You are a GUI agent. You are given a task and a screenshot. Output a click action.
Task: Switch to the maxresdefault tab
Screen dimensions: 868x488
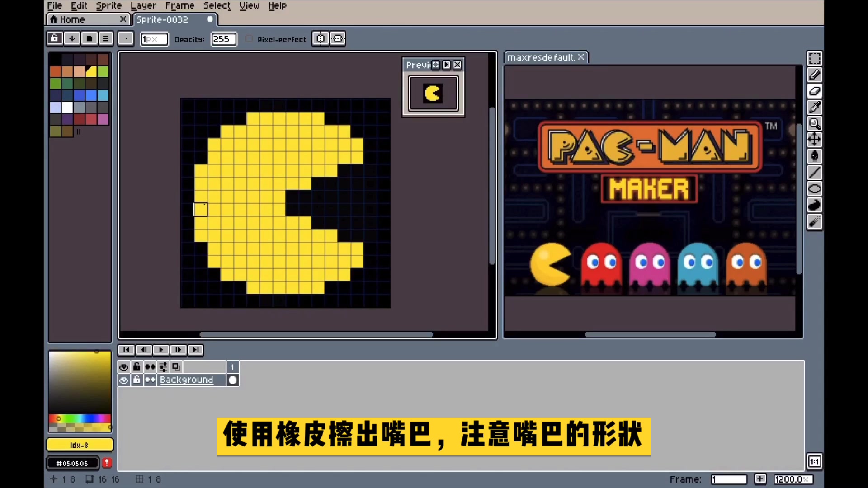546,57
